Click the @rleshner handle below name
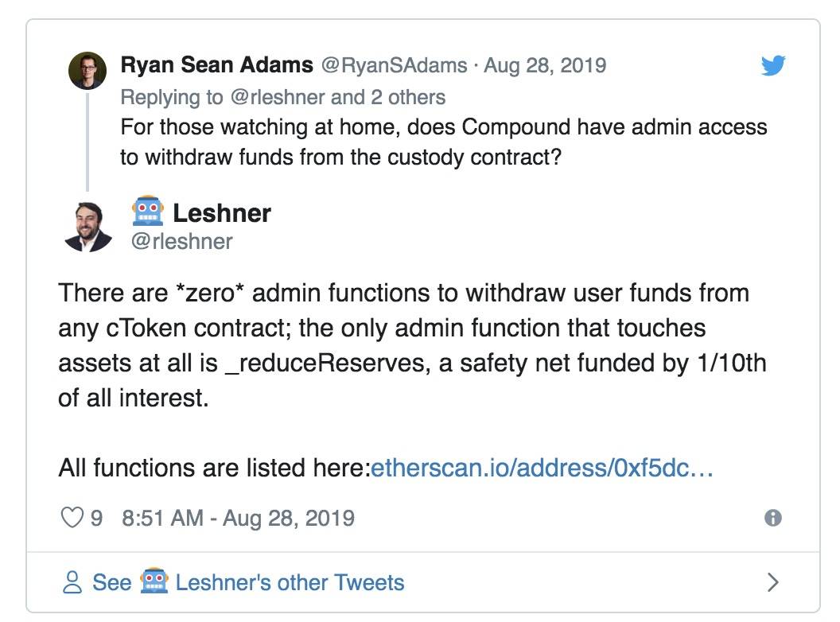Image resolution: width=840 pixels, height=622 pixels. [x=181, y=242]
